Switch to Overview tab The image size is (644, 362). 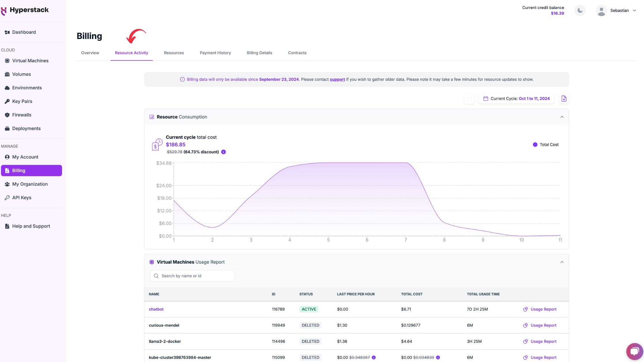(90, 53)
